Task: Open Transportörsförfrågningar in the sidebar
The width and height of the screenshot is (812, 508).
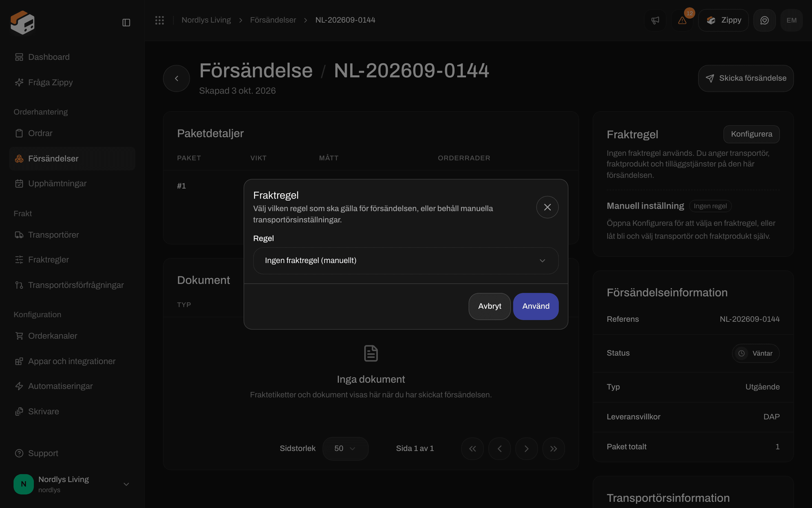Action: tap(72, 285)
